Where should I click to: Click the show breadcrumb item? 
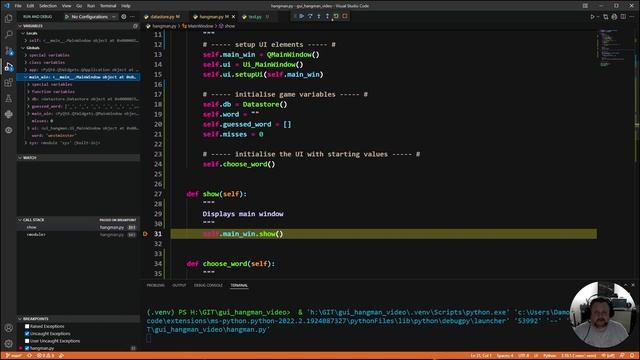230,26
